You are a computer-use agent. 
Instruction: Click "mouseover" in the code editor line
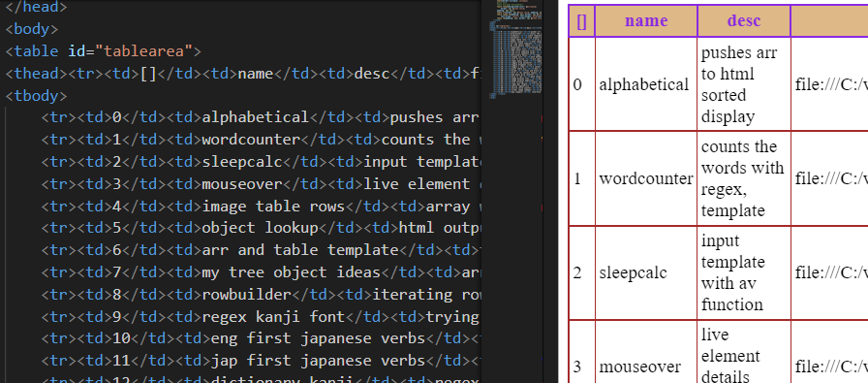242,184
